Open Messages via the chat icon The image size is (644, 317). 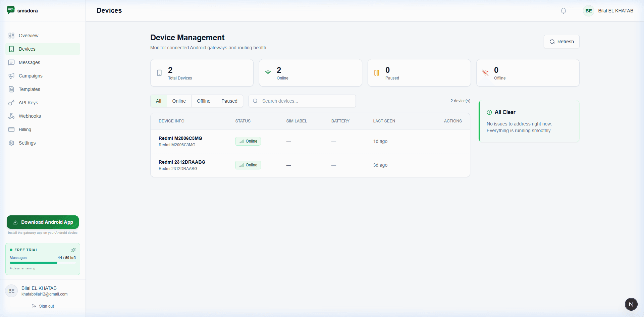tap(11, 62)
